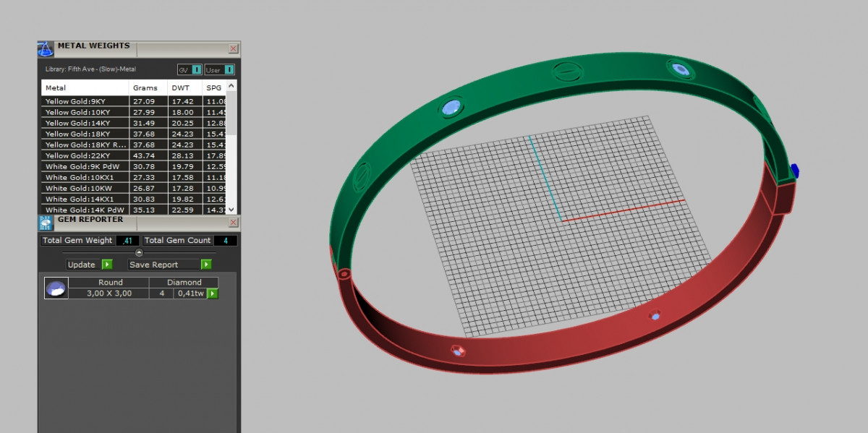The height and width of the screenshot is (433, 868).
Task: Select the White Gold:10KW row
Action: [134, 188]
